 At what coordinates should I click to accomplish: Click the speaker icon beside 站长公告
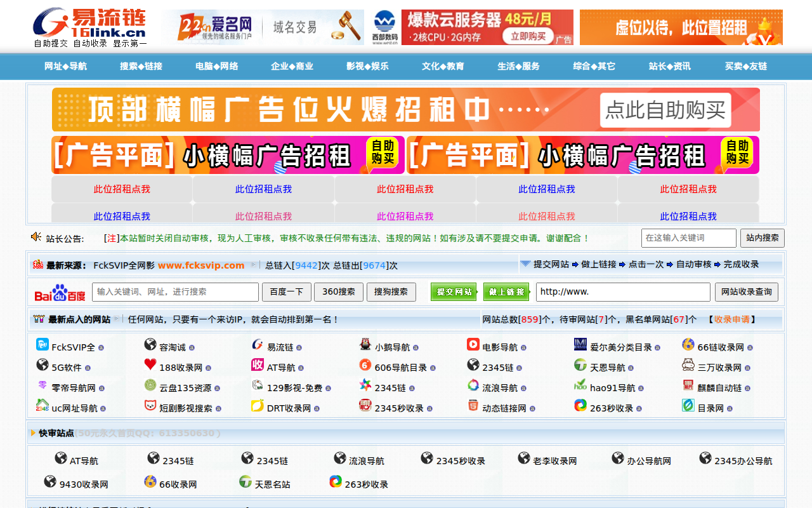pos(36,237)
